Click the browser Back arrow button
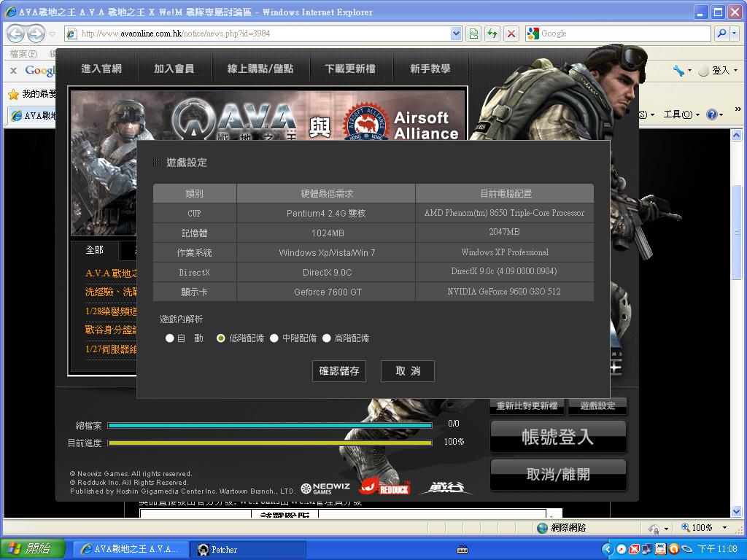Viewport: 747px width, 560px height. point(16,34)
